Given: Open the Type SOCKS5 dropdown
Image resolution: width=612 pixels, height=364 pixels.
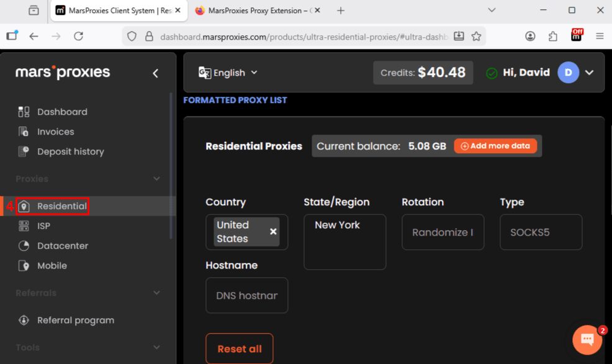Looking at the screenshot, I should click(x=541, y=232).
